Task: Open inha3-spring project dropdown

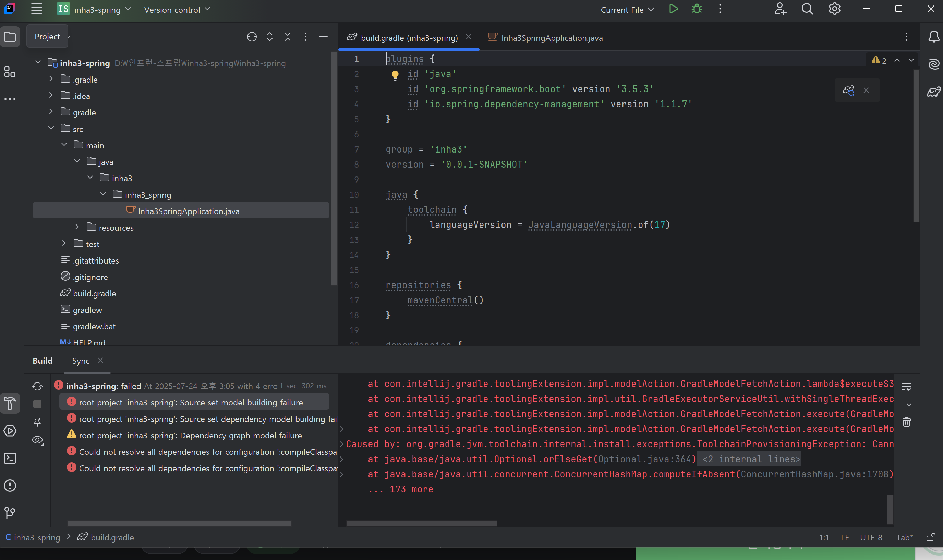Action: tap(94, 9)
